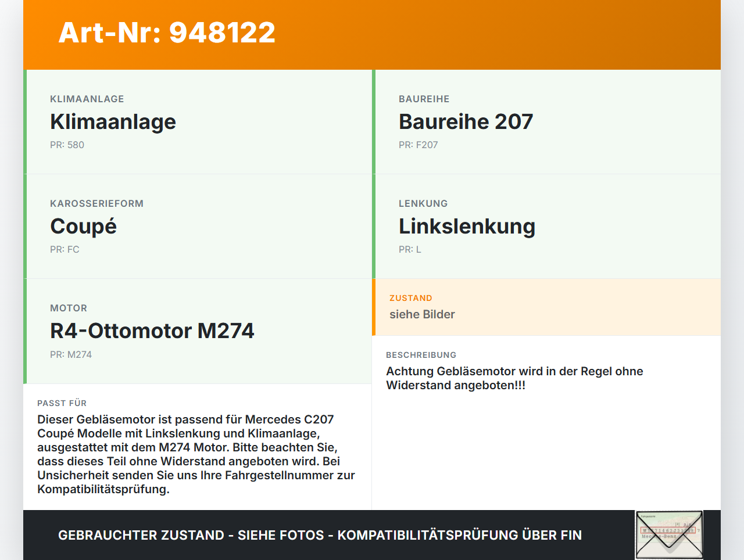Select the Linkslenkung title
The width and height of the screenshot is (744, 560).
click(x=467, y=227)
